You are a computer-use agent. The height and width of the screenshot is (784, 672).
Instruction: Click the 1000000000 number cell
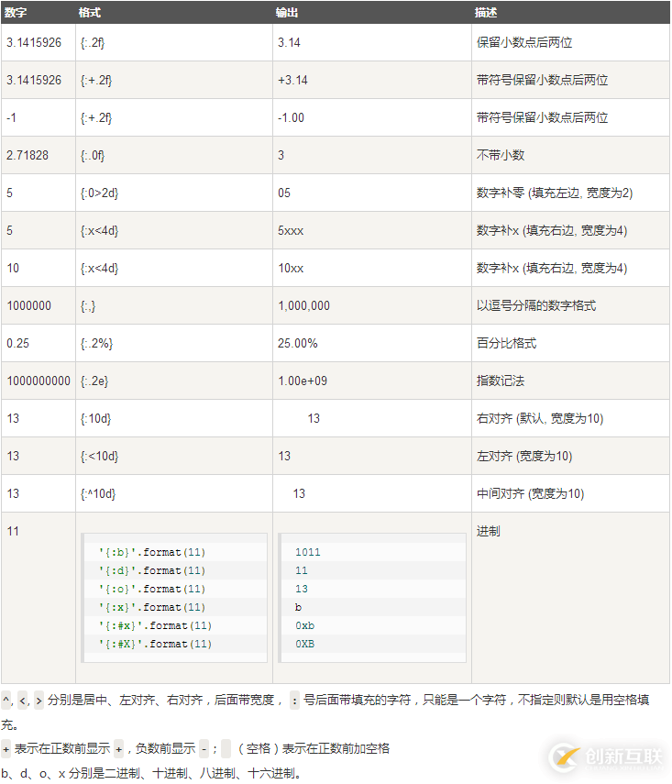pyautogui.click(x=39, y=381)
